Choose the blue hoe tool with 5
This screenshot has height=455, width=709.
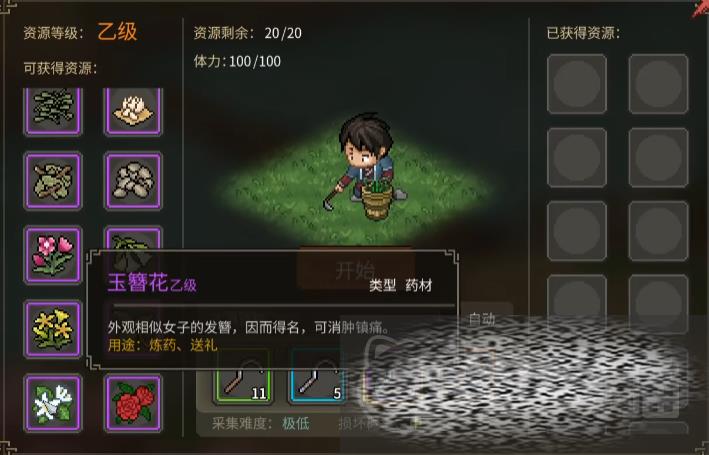click(x=319, y=382)
